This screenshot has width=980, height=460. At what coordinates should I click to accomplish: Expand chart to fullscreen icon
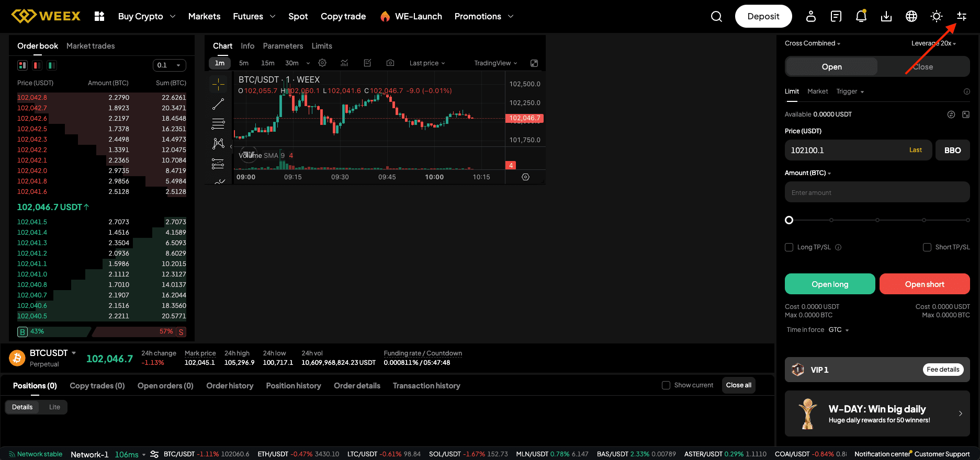click(x=534, y=63)
